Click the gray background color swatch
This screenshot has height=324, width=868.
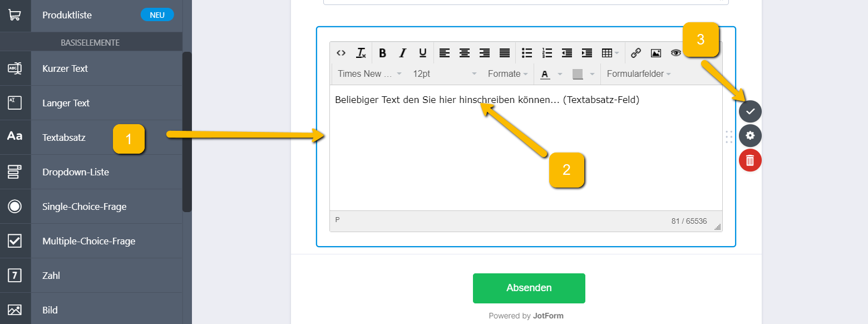pyautogui.click(x=578, y=74)
